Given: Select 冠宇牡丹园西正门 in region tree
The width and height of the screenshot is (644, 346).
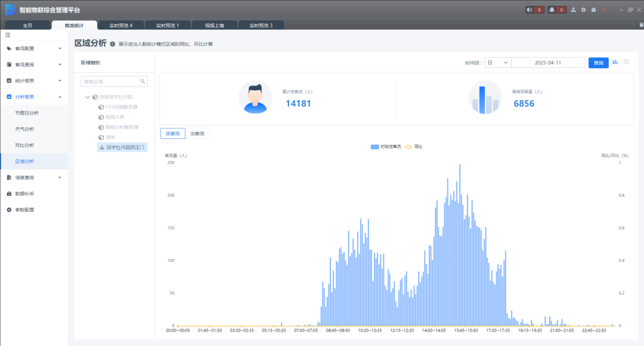Looking at the screenshot, I should coord(125,147).
